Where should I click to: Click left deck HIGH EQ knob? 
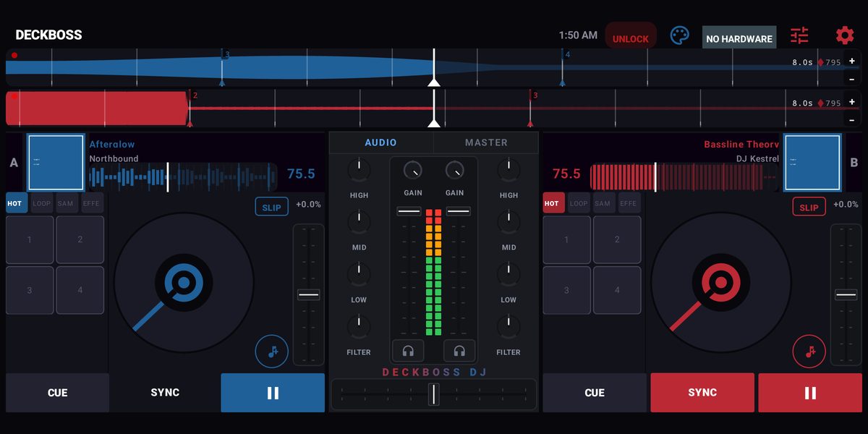(x=359, y=170)
